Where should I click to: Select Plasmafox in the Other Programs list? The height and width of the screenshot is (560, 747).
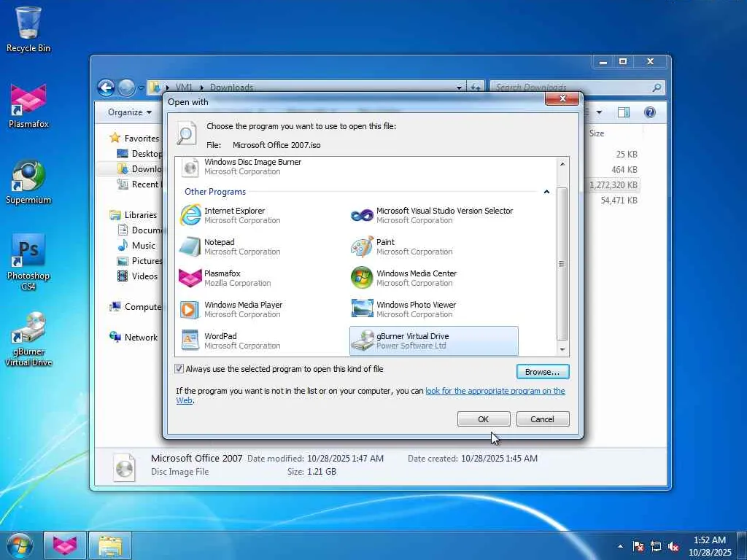pos(225,278)
